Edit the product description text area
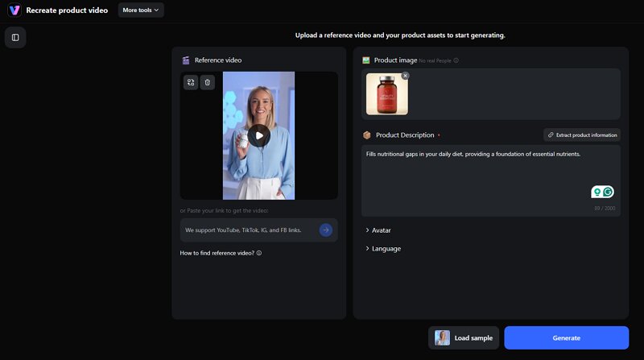The image size is (644, 360). [491, 181]
